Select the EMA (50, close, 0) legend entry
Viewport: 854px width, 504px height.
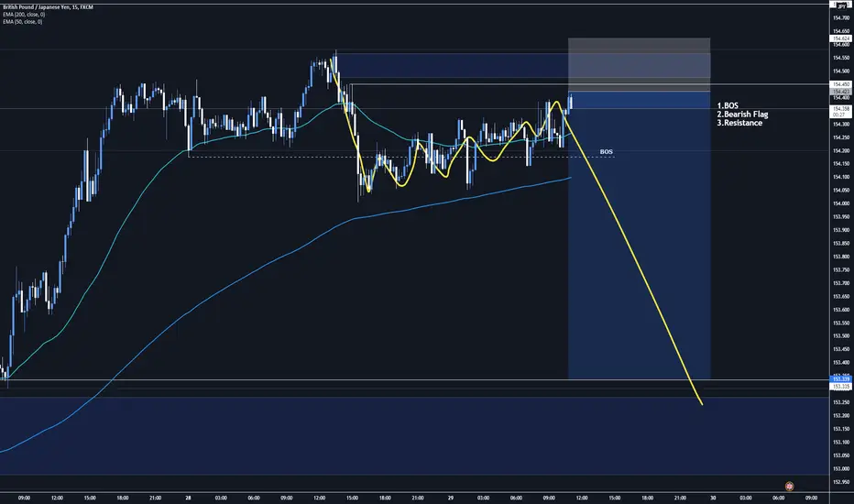22,22
